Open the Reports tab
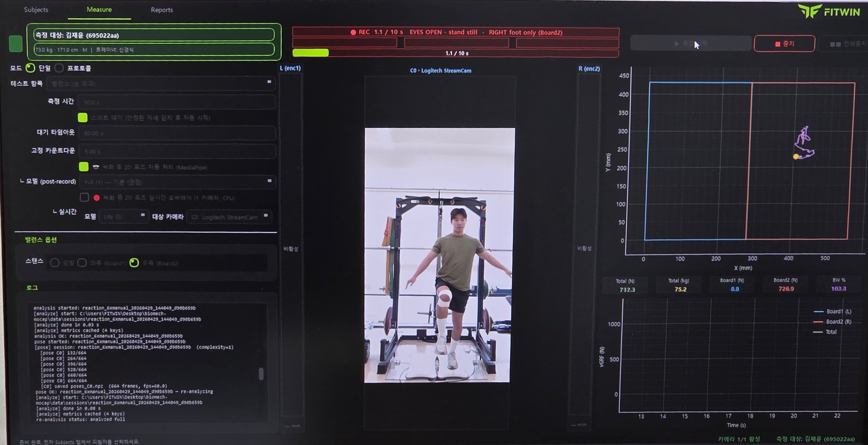The height and width of the screenshot is (445, 868). point(162,10)
